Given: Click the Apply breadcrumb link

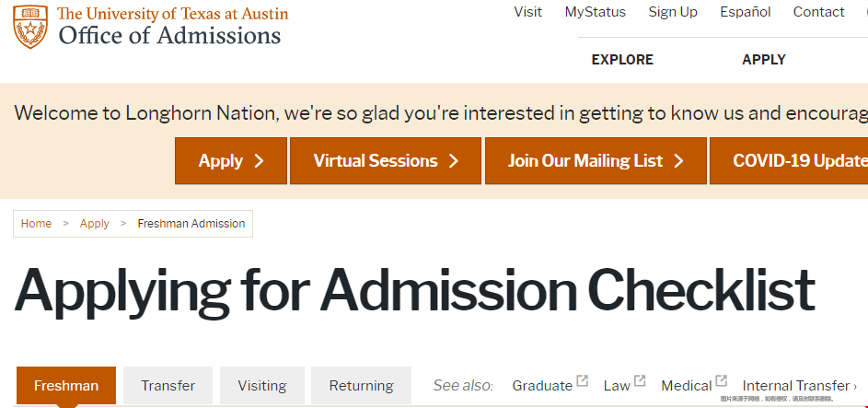Looking at the screenshot, I should [x=94, y=224].
